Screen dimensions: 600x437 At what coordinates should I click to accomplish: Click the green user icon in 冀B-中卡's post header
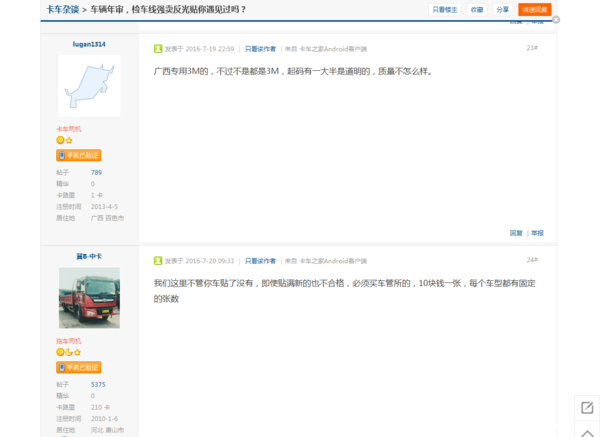[x=158, y=260]
